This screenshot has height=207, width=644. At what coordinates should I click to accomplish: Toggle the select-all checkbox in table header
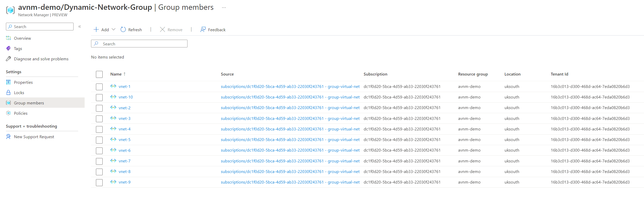99,74
